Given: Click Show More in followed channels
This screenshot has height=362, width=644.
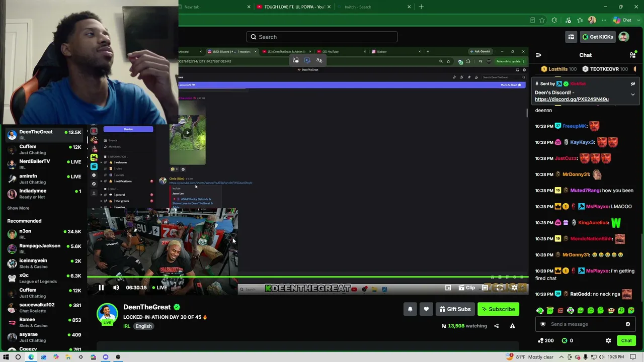Looking at the screenshot, I should (x=18, y=208).
